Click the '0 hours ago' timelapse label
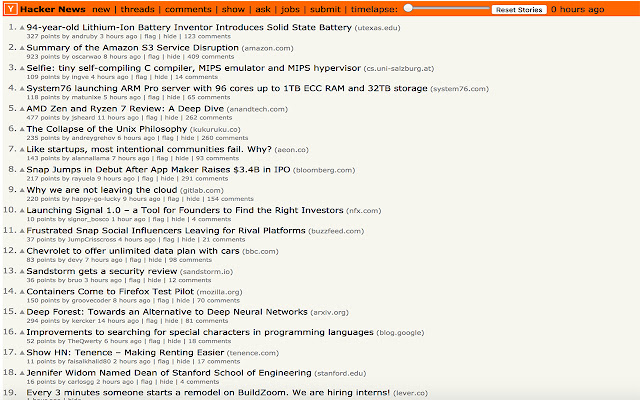This screenshot has height=400, width=640. (578, 9)
